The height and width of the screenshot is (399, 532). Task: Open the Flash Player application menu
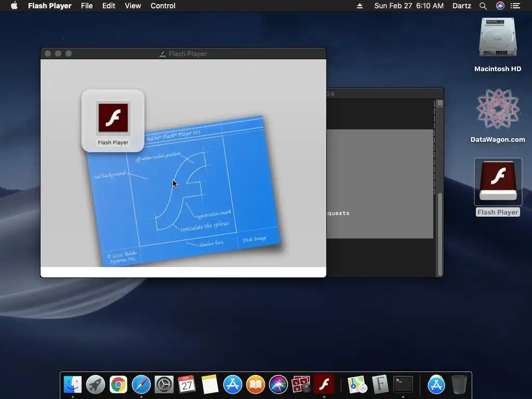pos(49,6)
